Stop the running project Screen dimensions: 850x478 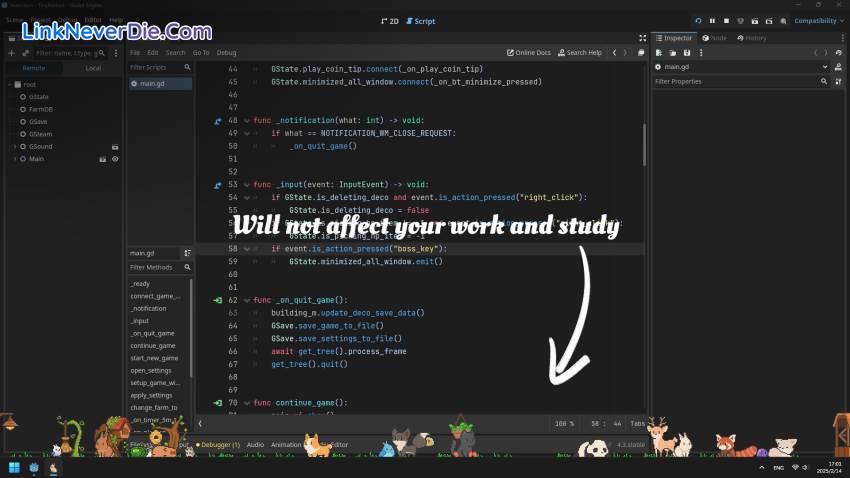point(726,20)
